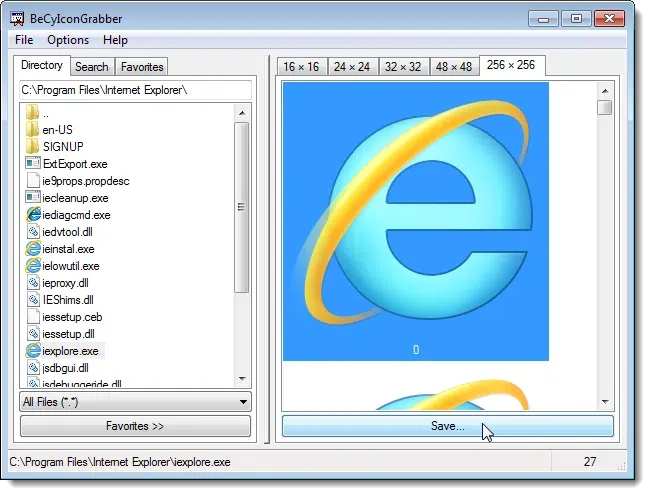The height and width of the screenshot is (495, 650).
Task: Click the directory path input field
Action: coord(135,90)
